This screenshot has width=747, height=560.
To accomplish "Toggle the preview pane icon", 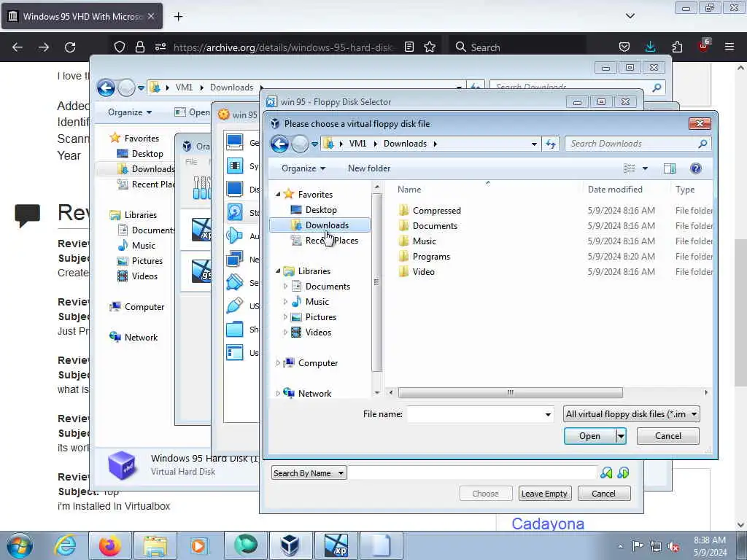I will tap(670, 168).
